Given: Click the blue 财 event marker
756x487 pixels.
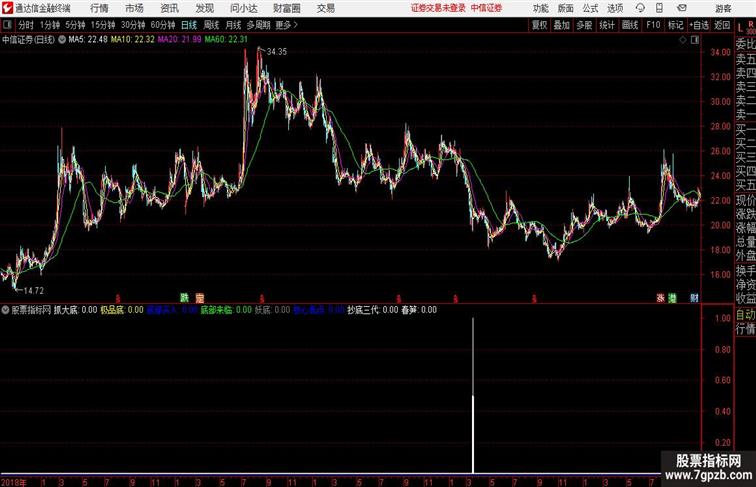Looking at the screenshot, I should click(694, 298).
